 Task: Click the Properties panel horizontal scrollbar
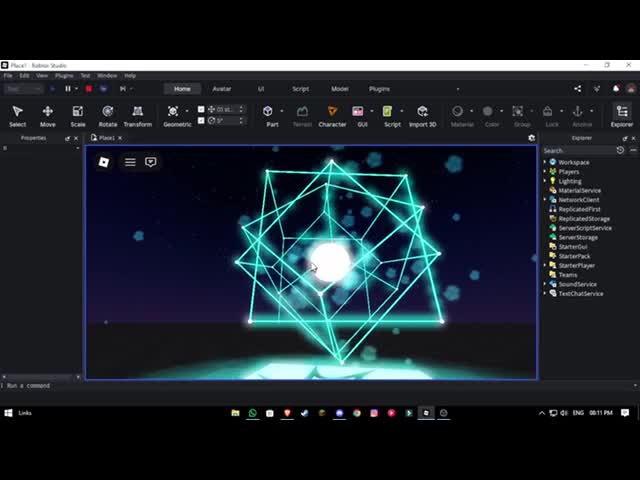(41, 377)
